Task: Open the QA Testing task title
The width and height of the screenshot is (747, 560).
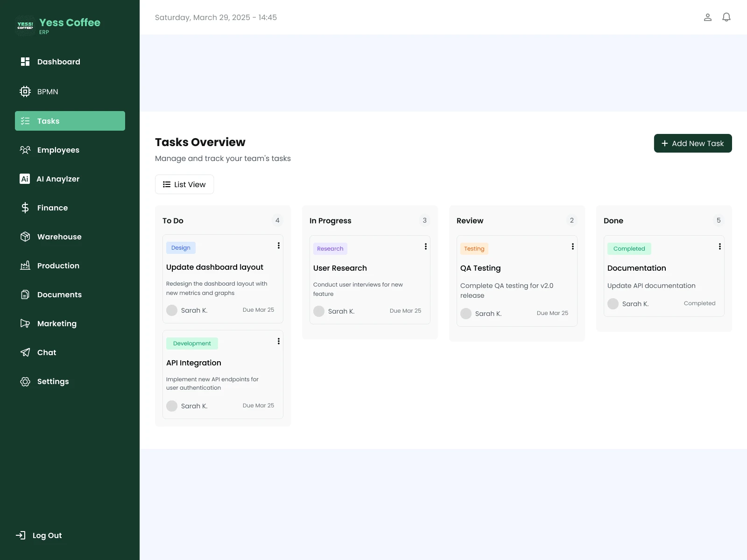Action: point(480,268)
